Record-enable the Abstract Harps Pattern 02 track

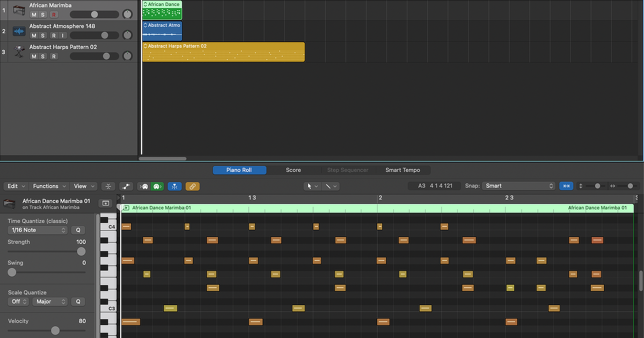point(54,56)
